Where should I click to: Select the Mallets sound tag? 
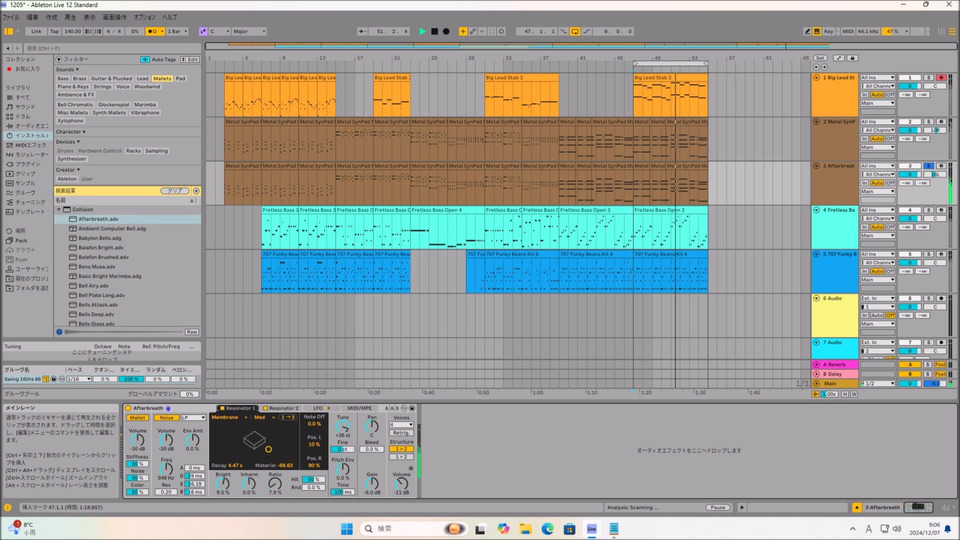[x=162, y=78]
